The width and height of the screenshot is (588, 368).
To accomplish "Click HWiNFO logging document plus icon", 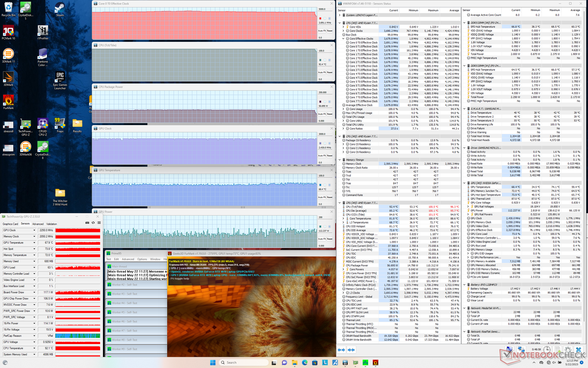I will coord(557,350).
